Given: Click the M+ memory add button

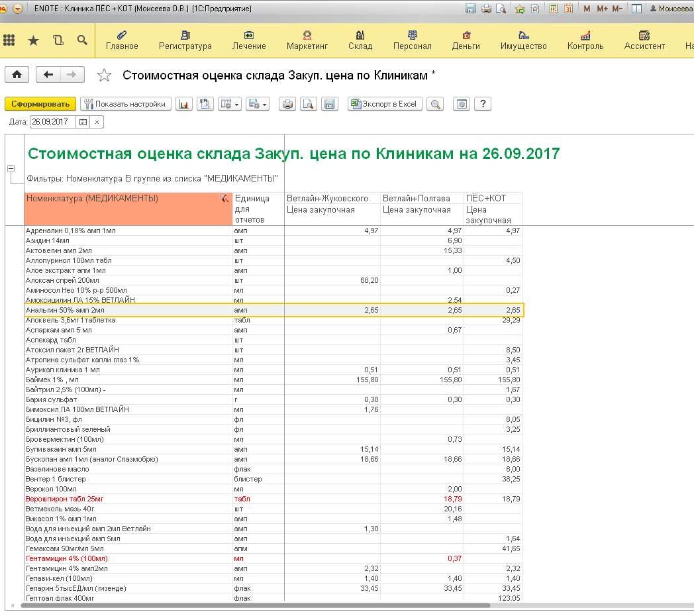Looking at the screenshot, I should [602, 9].
